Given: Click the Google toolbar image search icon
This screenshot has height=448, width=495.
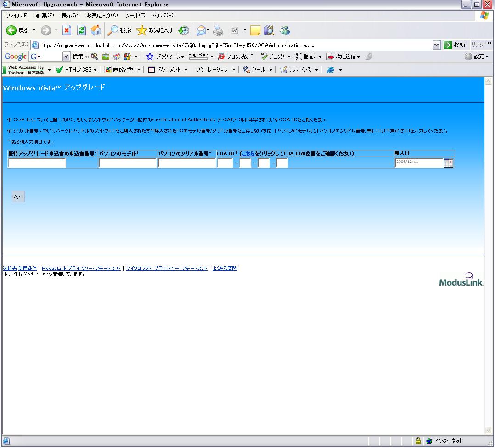Looking at the screenshot, I should click(x=106, y=56).
